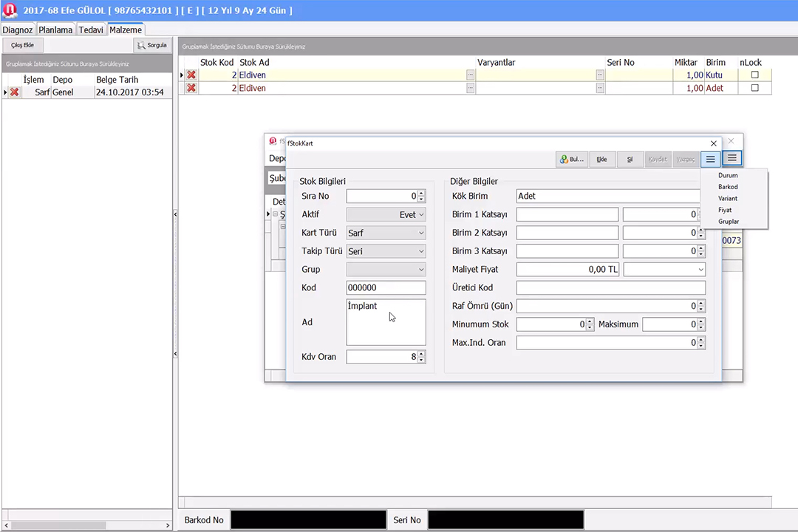Click the Sorgula search button
The width and height of the screenshot is (798, 532).
coord(152,45)
